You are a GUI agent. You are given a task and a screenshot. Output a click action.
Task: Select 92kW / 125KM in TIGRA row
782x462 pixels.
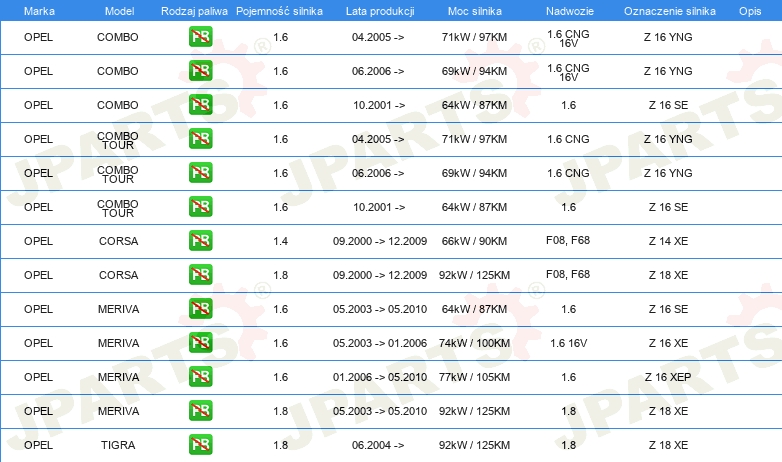click(x=474, y=445)
